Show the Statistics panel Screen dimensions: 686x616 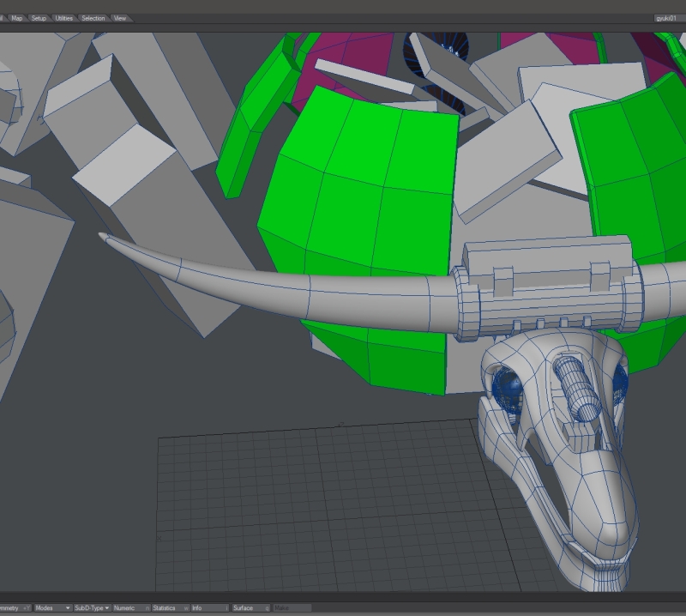coord(168,607)
